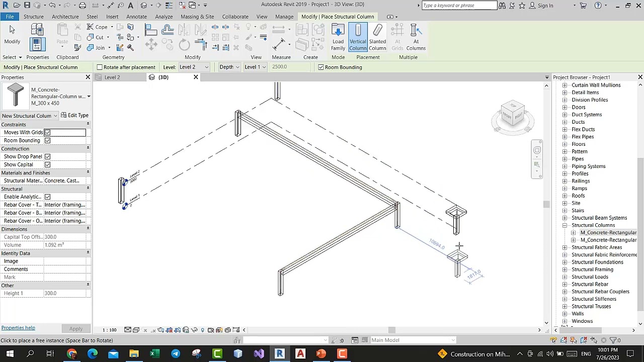644x362 pixels.
Task: Toggle Moves With Grids checkbox
Action: [47, 133]
